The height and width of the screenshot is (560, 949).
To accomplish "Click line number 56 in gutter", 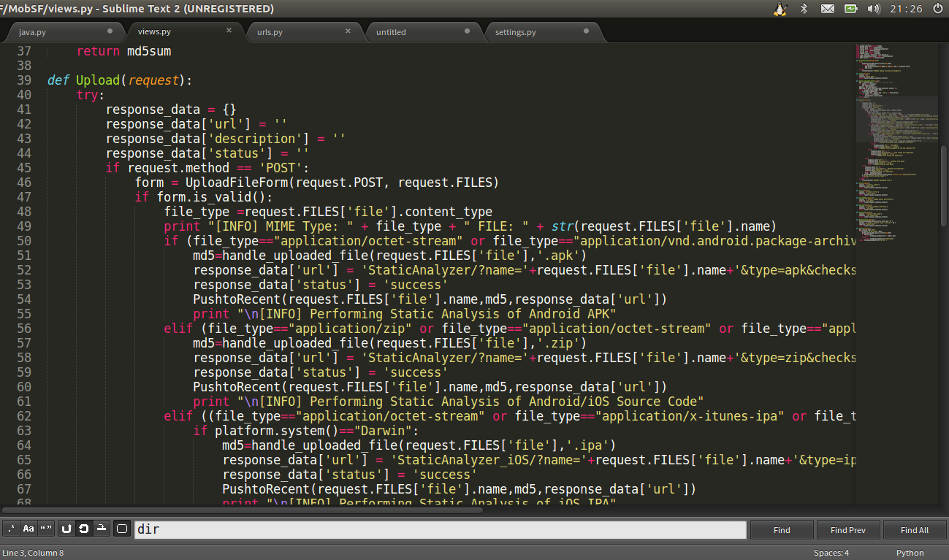I will pyautogui.click(x=23, y=329).
